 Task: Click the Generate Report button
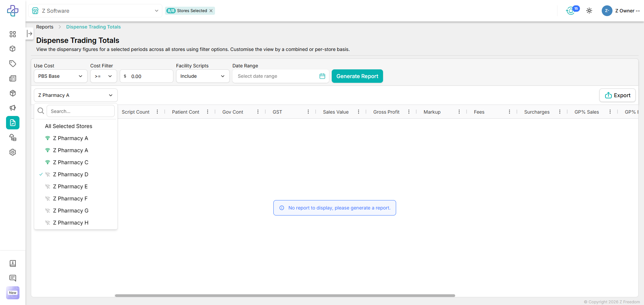tap(357, 76)
